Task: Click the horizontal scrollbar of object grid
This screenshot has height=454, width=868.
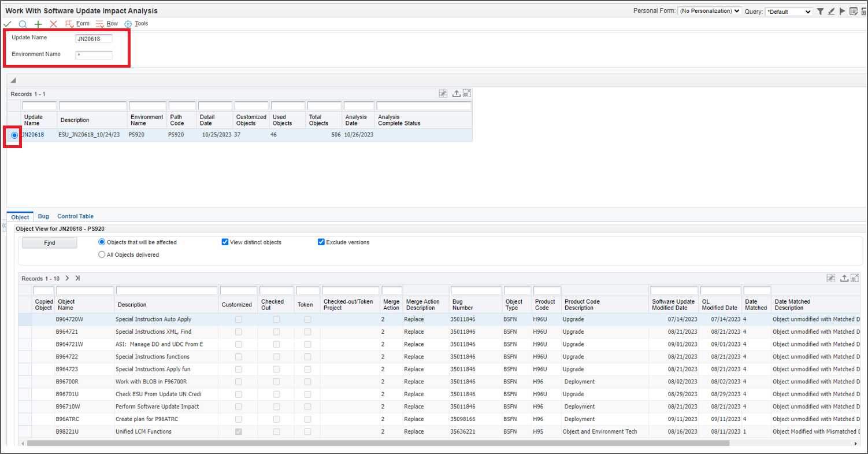Action: (x=378, y=444)
